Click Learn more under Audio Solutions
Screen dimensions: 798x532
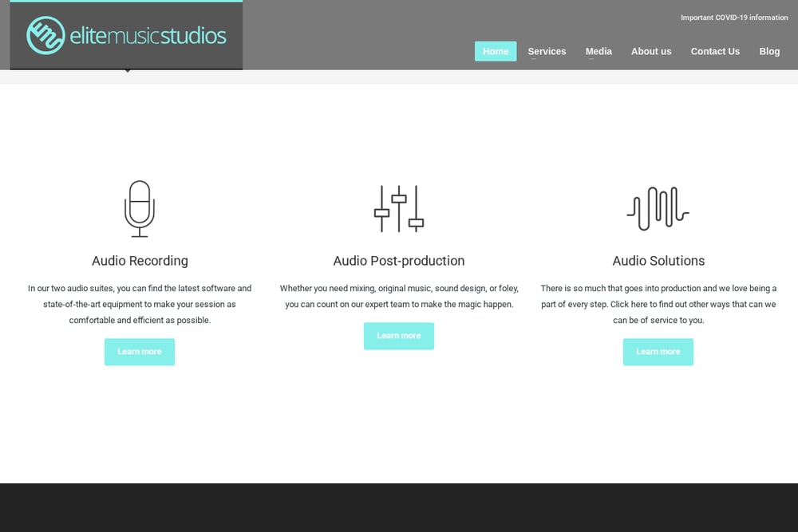[658, 352]
